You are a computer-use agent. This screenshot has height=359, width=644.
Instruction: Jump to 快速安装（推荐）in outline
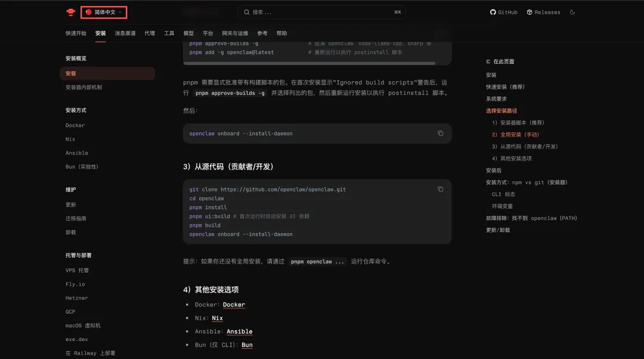pos(505,87)
